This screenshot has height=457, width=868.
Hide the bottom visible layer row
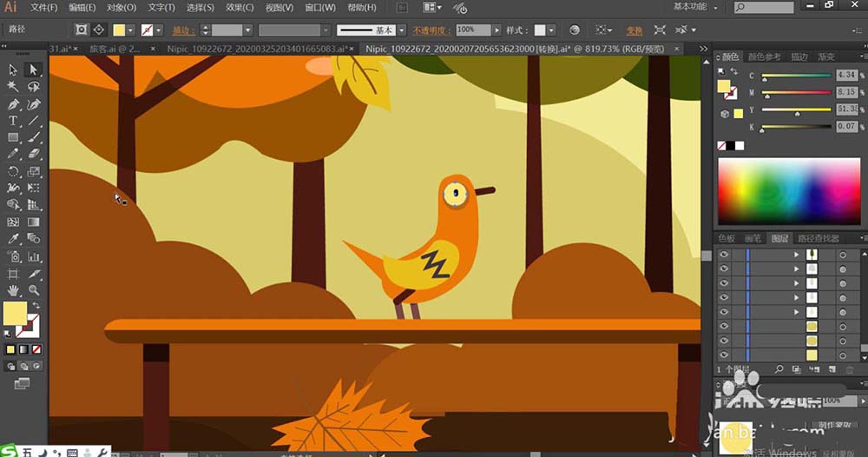[724, 355]
